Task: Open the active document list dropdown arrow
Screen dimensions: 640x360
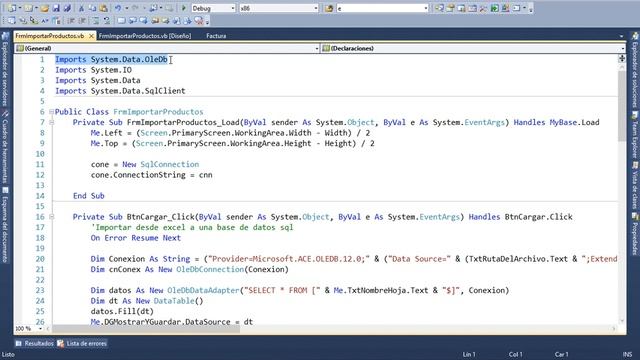Action: click(x=621, y=36)
